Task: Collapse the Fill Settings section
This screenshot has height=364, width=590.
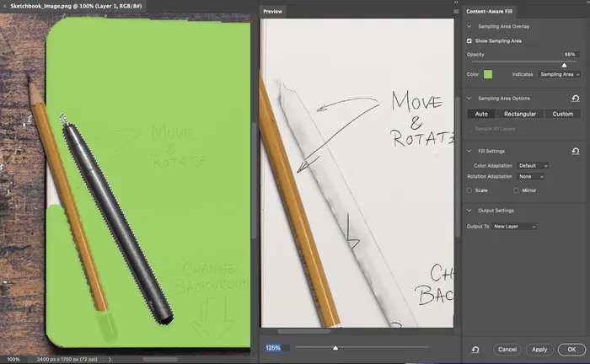Action: 469,151
